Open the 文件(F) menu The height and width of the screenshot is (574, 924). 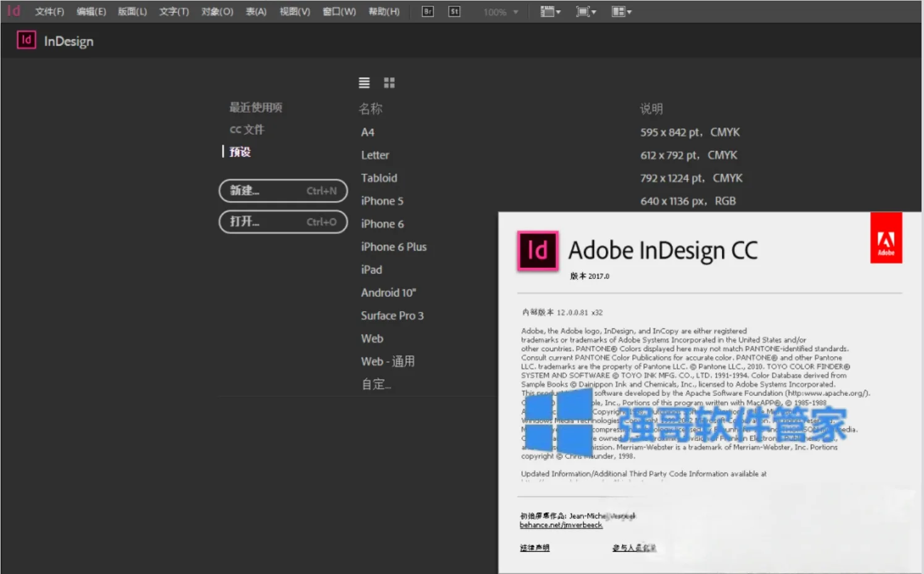point(49,12)
